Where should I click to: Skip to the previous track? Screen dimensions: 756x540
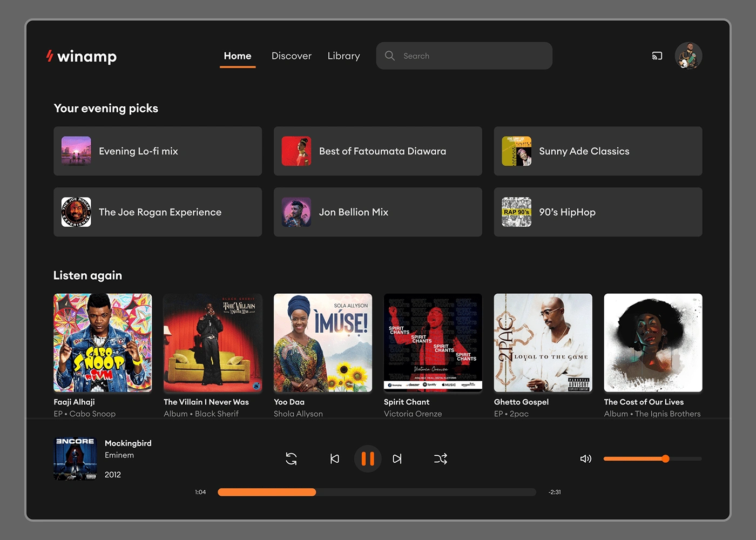point(335,459)
